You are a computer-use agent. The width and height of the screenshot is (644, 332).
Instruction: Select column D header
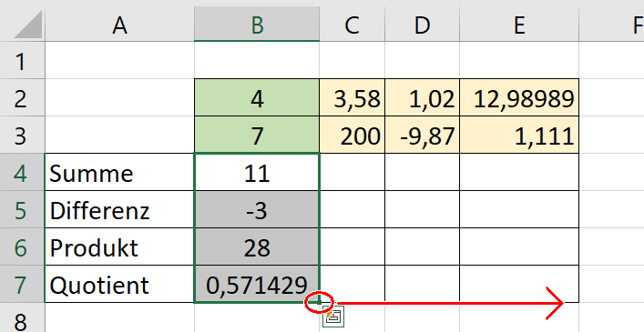coord(423,25)
